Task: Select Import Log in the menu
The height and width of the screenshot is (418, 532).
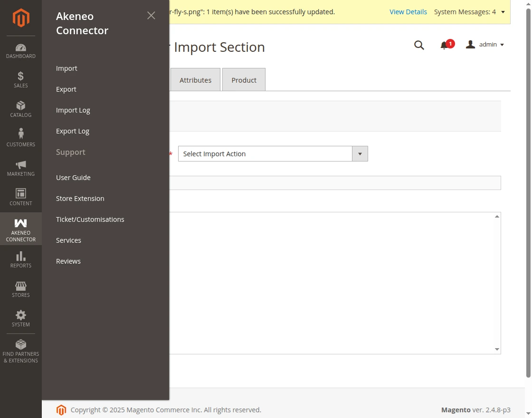Action: point(73,110)
